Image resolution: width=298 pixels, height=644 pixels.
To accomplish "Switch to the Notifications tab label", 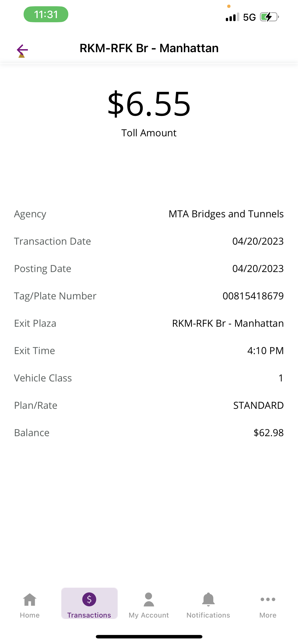I will [x=208, y=615].
